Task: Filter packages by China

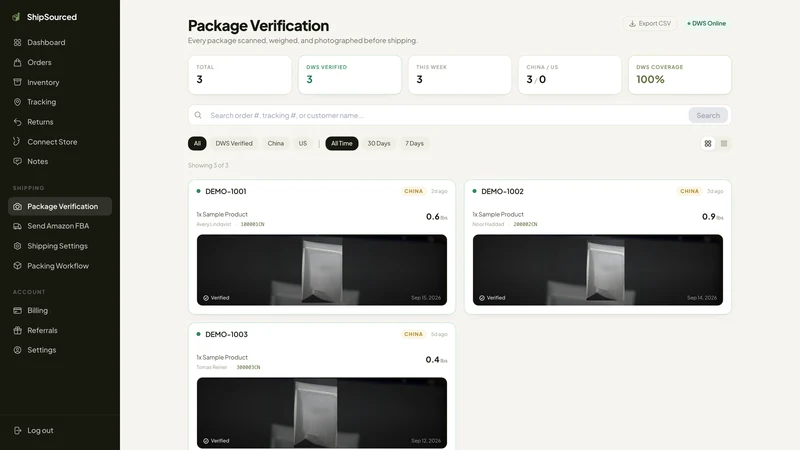Action: (x=276, y=143)
